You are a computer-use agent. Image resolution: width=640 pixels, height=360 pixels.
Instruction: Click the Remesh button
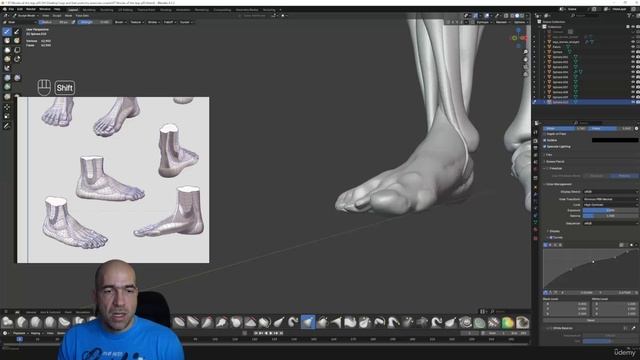point(502,22)
